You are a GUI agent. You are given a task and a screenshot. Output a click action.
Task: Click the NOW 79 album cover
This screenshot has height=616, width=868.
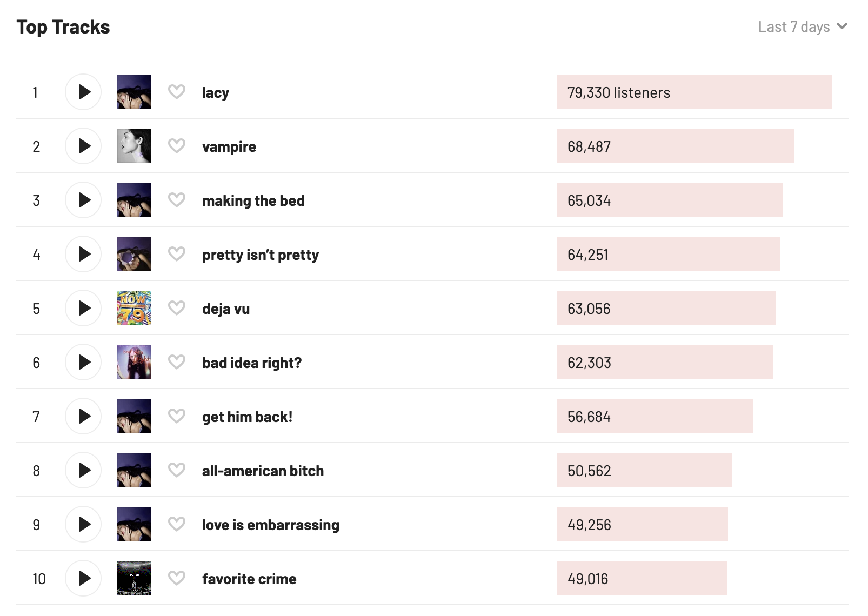click(134, 308)
